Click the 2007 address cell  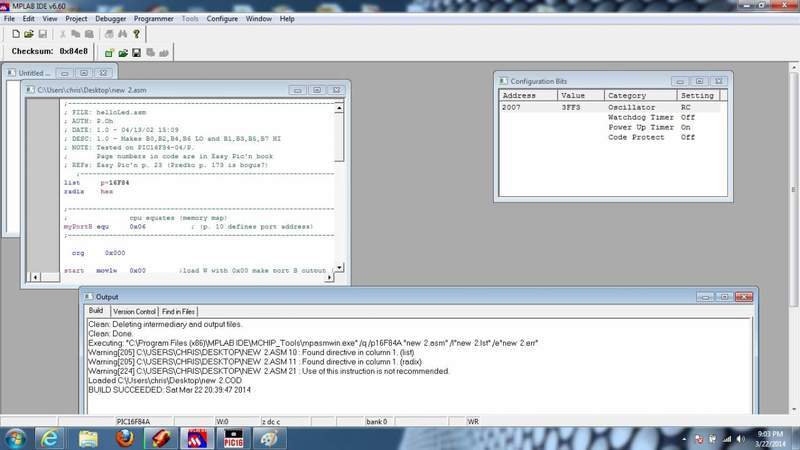pyautogui.click(x=511, y=108)
